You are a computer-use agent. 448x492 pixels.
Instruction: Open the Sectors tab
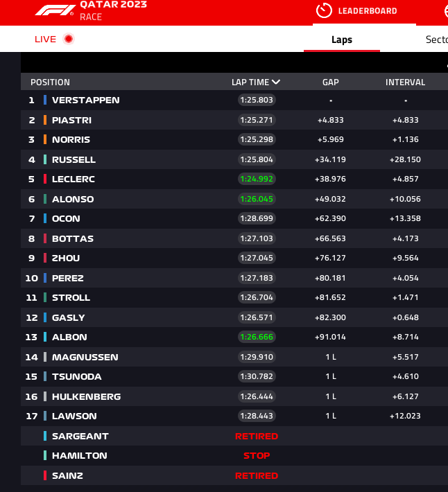pos(436,39)
